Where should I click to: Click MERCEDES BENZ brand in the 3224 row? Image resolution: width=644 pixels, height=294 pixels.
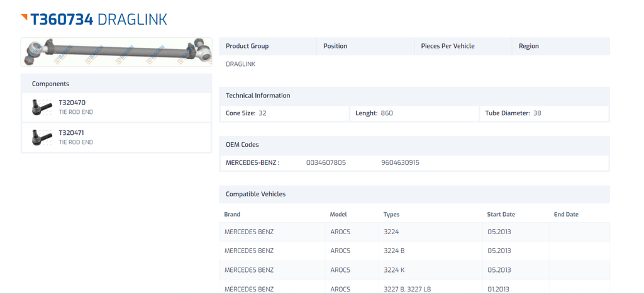click(x=249, y=232)
